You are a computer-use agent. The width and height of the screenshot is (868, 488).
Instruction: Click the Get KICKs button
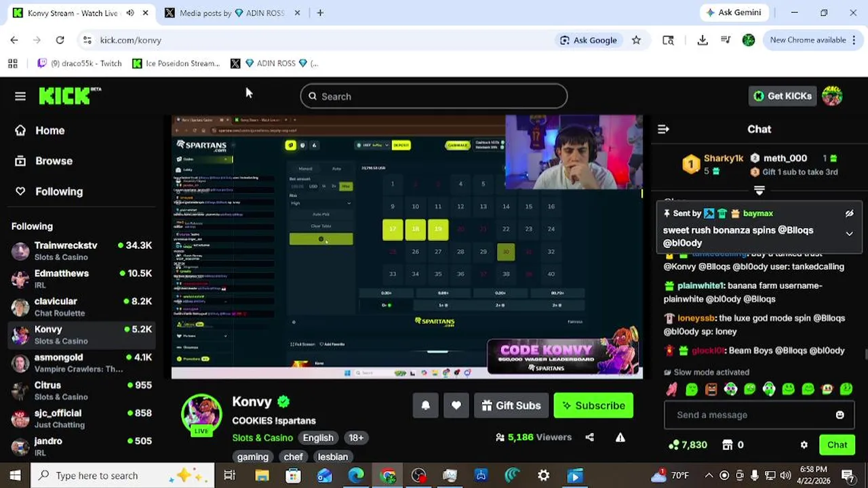pos(783,96)
